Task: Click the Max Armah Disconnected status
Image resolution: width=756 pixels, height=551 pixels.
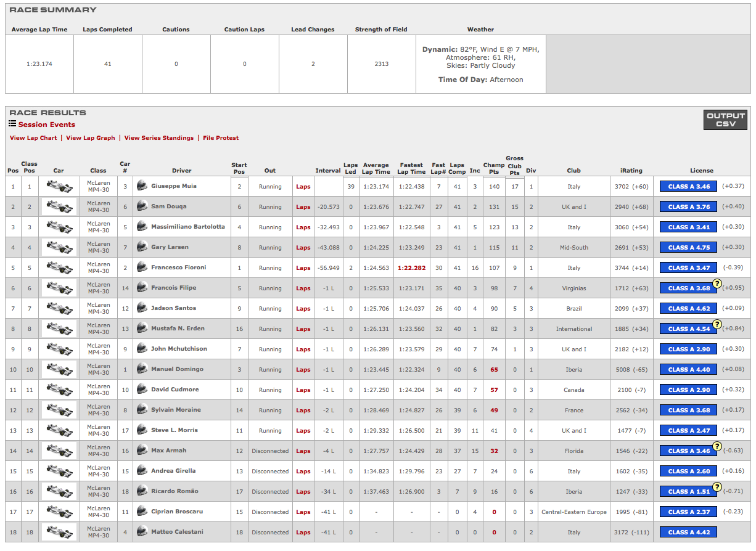Action: 270,451
